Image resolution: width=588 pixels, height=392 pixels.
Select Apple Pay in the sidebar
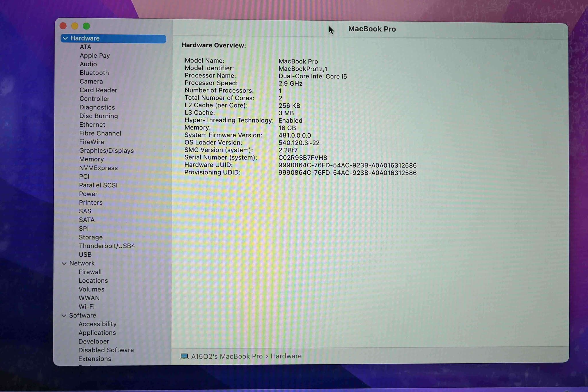tap(95, 56)
